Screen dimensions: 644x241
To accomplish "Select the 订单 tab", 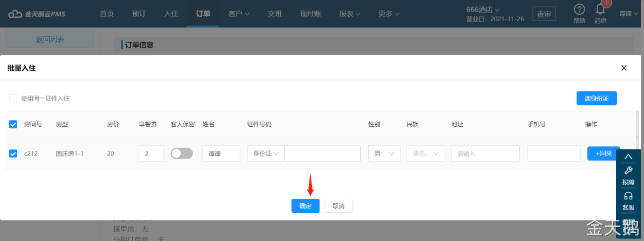I will click(203, 14).
